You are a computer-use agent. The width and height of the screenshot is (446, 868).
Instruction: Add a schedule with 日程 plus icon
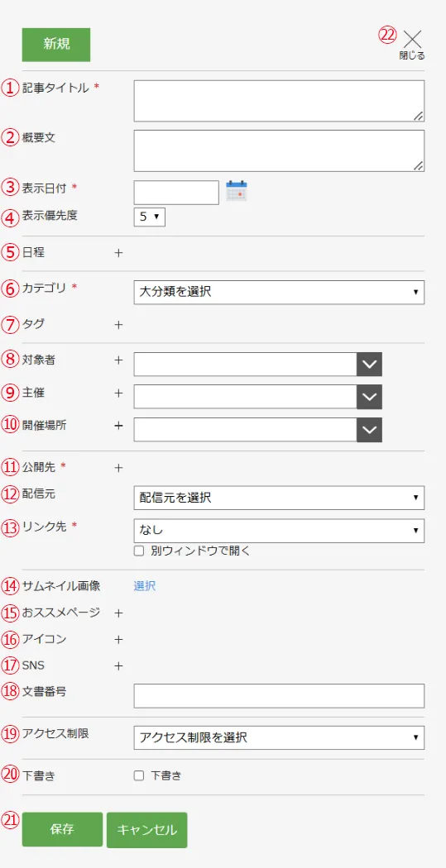(x=118, y=253)
